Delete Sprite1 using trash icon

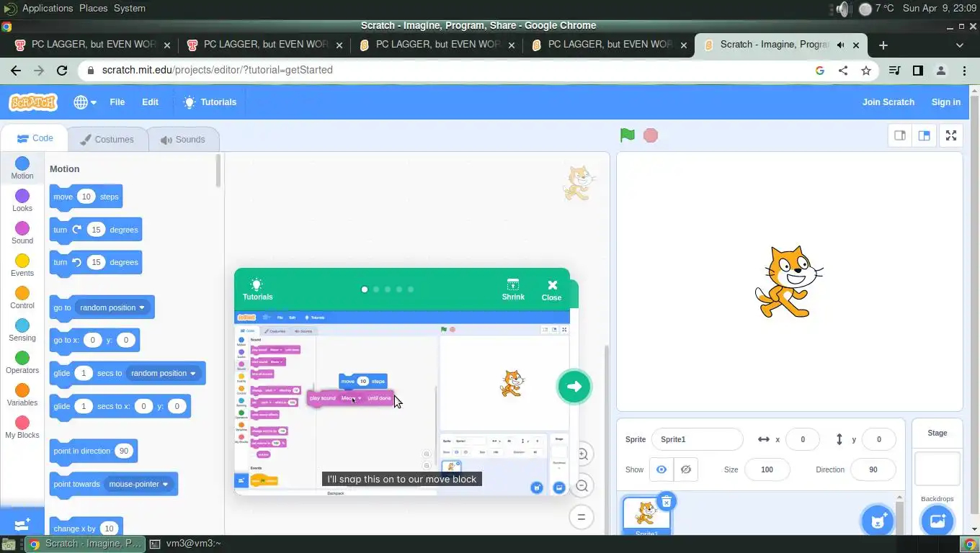point(667,502)
